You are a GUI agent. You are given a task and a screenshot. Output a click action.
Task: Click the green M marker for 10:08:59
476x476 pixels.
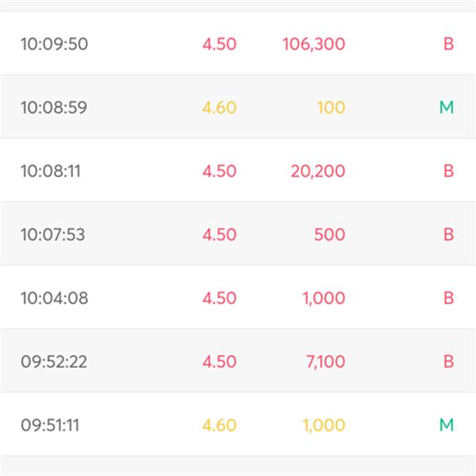[x=447, y=107]
